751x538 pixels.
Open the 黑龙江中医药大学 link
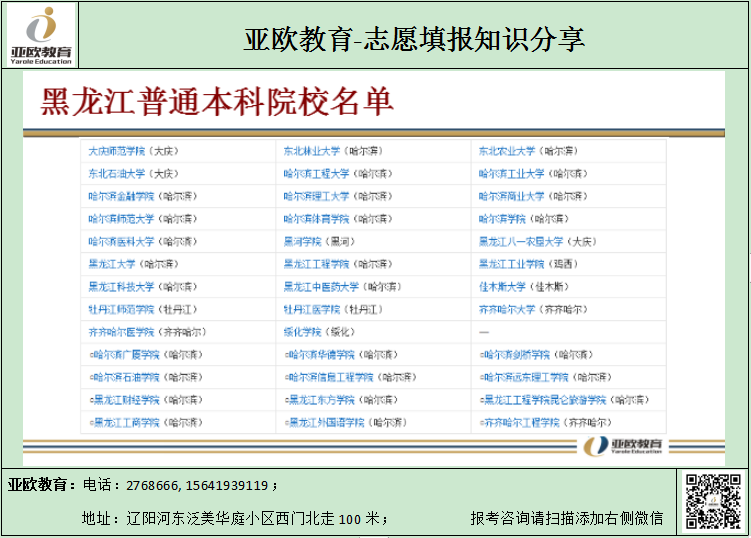point(321,287)
